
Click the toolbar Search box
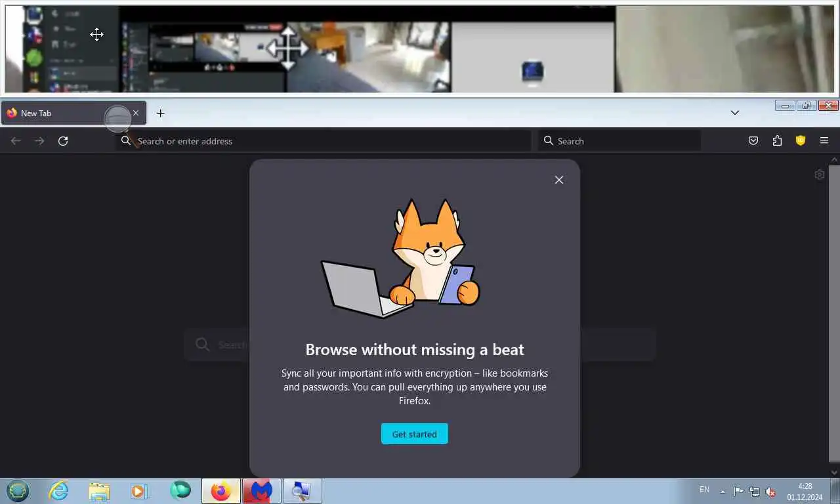(619, 141)
